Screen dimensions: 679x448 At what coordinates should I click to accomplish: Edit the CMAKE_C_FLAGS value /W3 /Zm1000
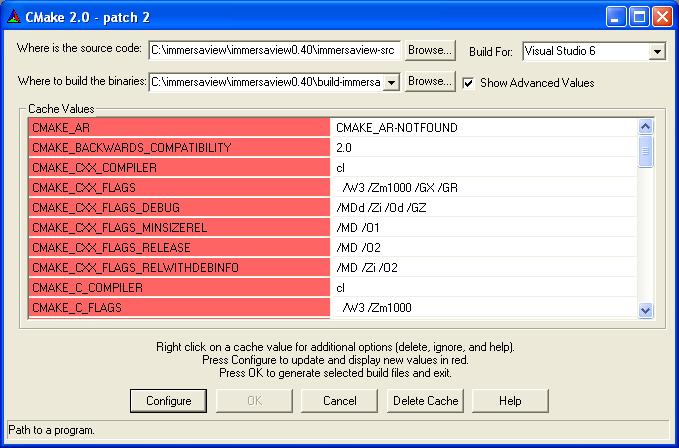484,307
